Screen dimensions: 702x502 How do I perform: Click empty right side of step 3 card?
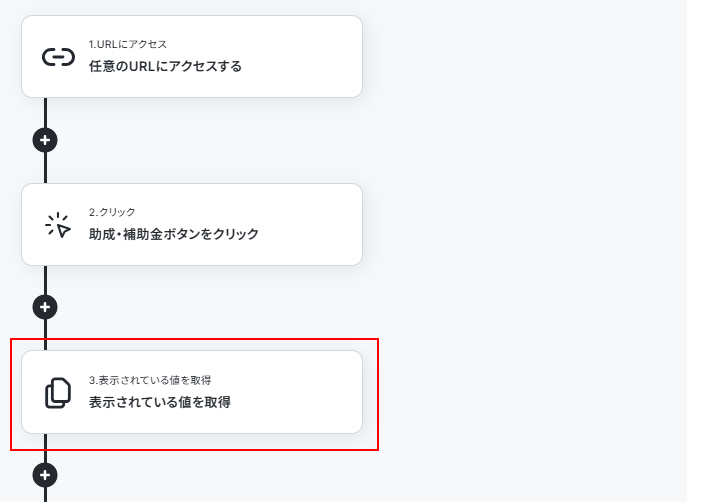click(x=300, y=393)
